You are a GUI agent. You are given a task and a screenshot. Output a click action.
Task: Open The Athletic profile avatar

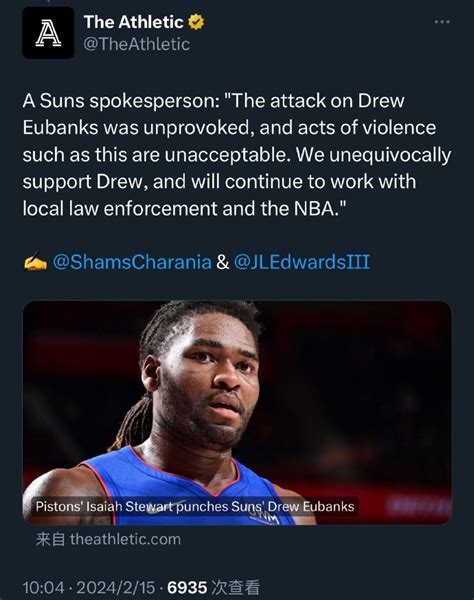[48, 33]
